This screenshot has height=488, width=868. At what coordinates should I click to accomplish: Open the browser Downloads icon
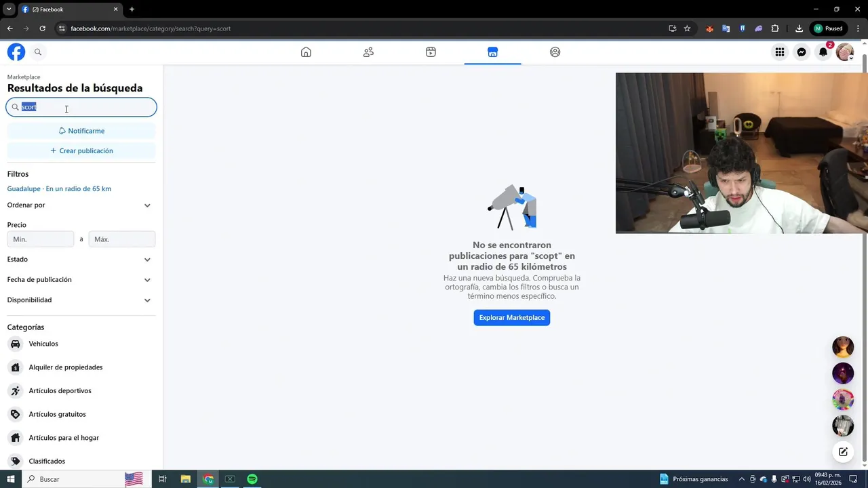(799, 28)
